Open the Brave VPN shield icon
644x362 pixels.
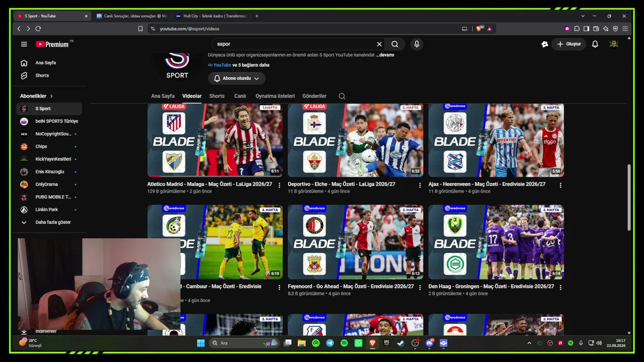[615, 29]
